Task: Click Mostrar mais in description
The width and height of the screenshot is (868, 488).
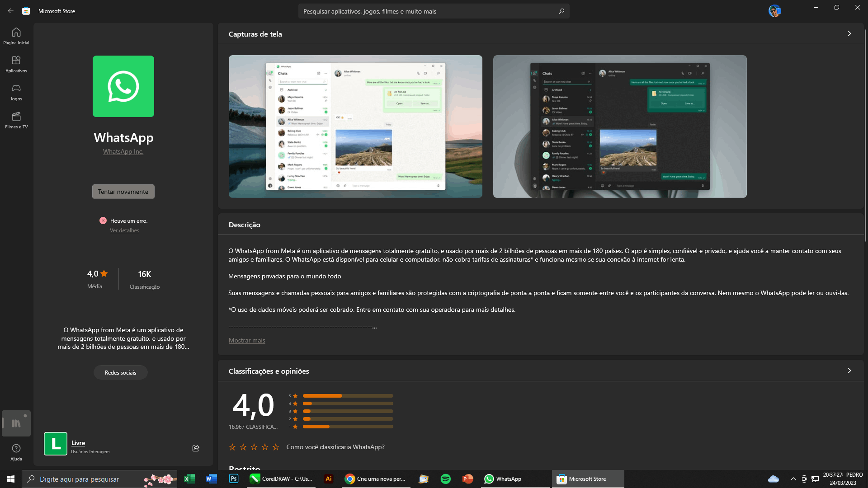Action: click(x=247, y=341)
